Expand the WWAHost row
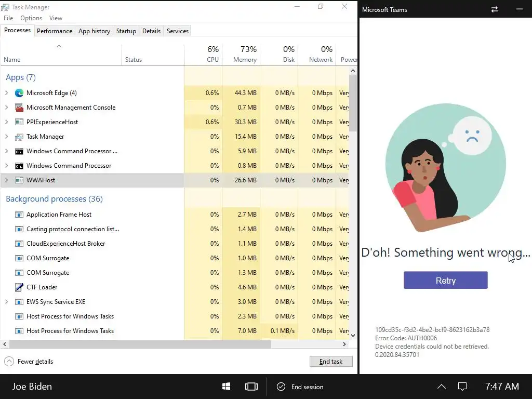The height and width of the screenshot is (399, 532). pos(6,180)
